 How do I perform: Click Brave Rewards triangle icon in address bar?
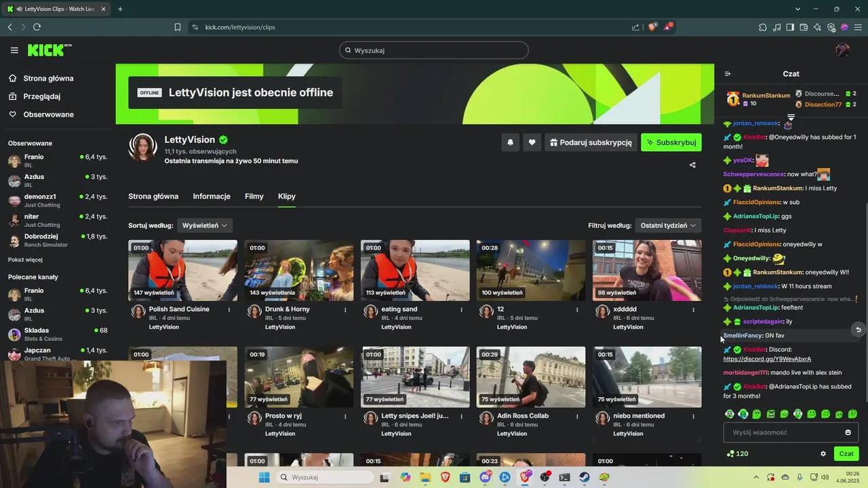(x=669, y=27)
